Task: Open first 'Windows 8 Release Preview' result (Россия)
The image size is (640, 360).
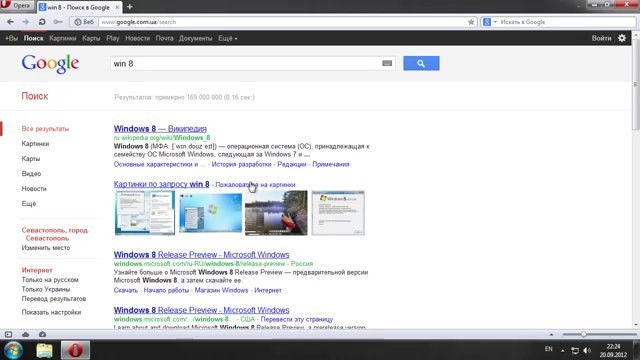Action: coord(201,255)
